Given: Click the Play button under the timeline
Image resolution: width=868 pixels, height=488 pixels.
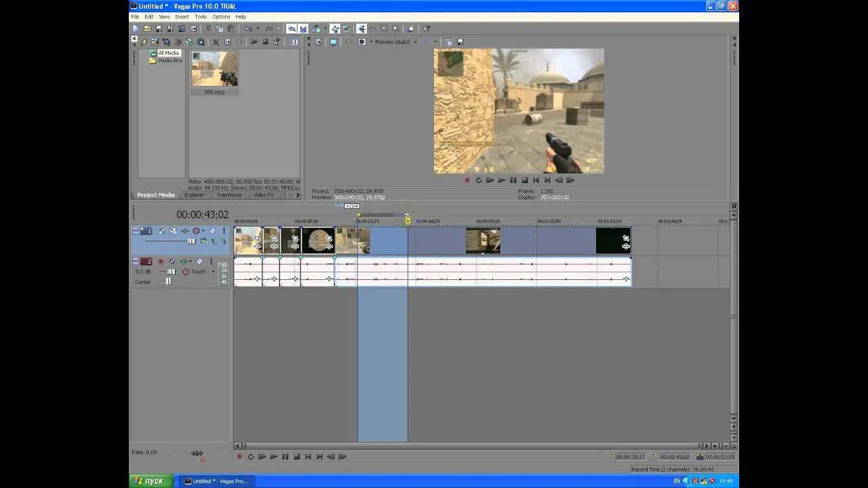Looking at the screenshot, I should tap(274, 457).
